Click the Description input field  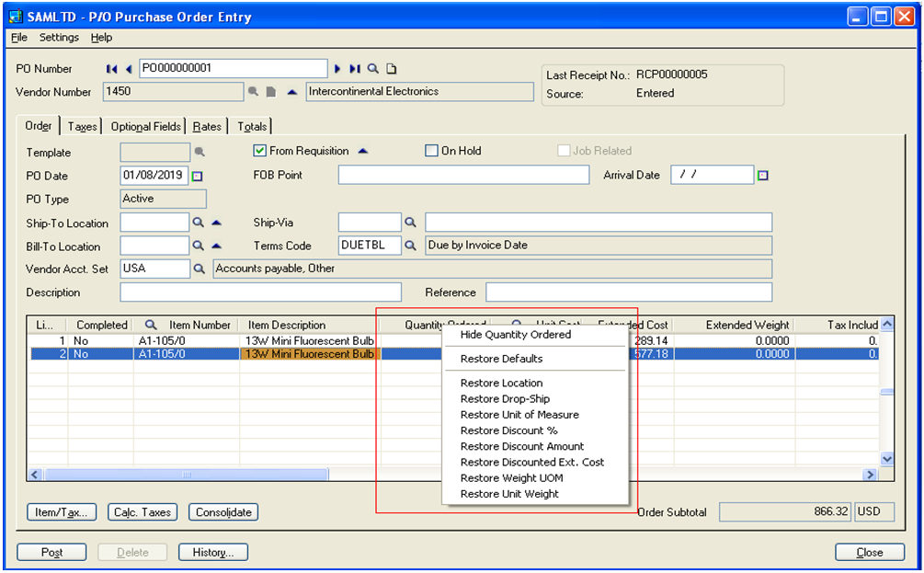260,292
